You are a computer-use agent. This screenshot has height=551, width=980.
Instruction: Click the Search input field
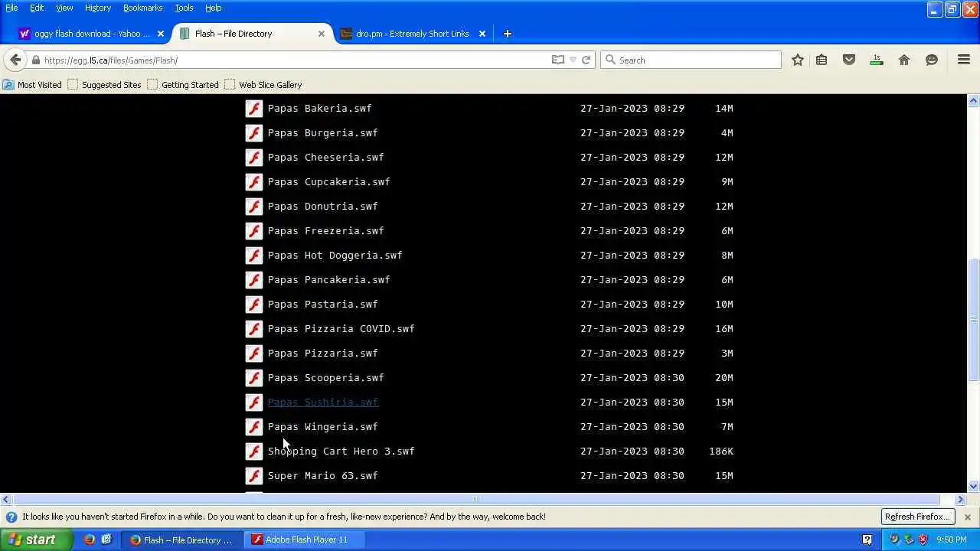[691, 60]
